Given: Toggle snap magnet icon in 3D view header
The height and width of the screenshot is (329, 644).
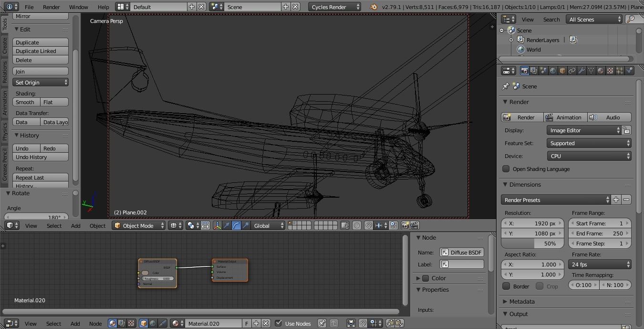Looking at the screenshot, I should pos(369,225).
